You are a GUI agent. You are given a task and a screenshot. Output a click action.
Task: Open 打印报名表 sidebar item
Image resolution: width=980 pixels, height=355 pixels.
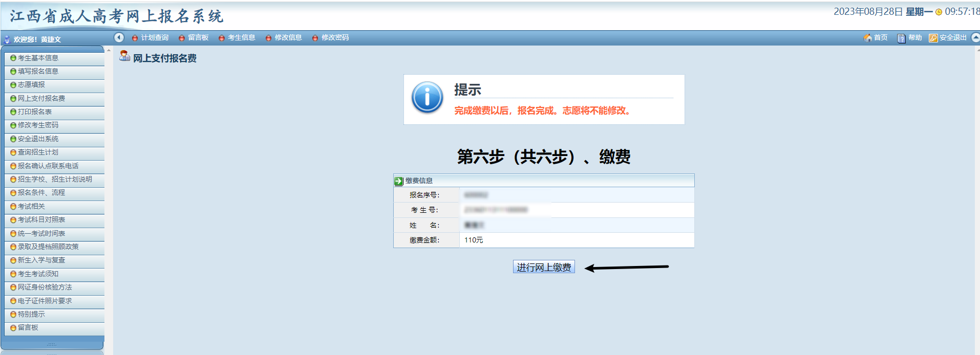tap(35, 112)
